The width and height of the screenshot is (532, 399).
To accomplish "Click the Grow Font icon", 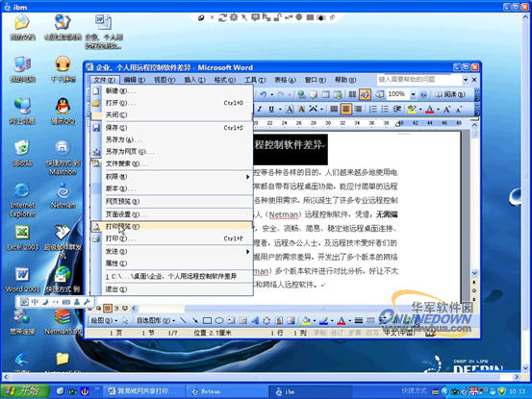I will click(446, 109).
